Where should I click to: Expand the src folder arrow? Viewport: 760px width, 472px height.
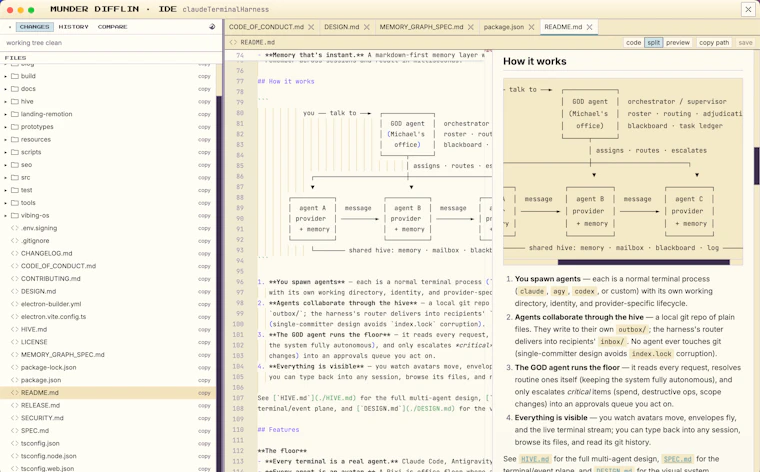click(5, 177)
